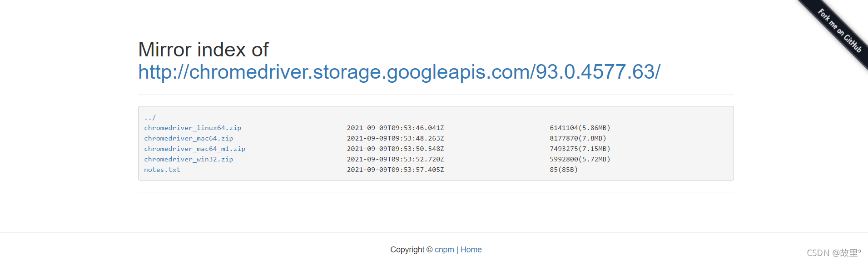
Task: Click the 8177870(7.8MB) size entry
Action: (x=578, y=138)
